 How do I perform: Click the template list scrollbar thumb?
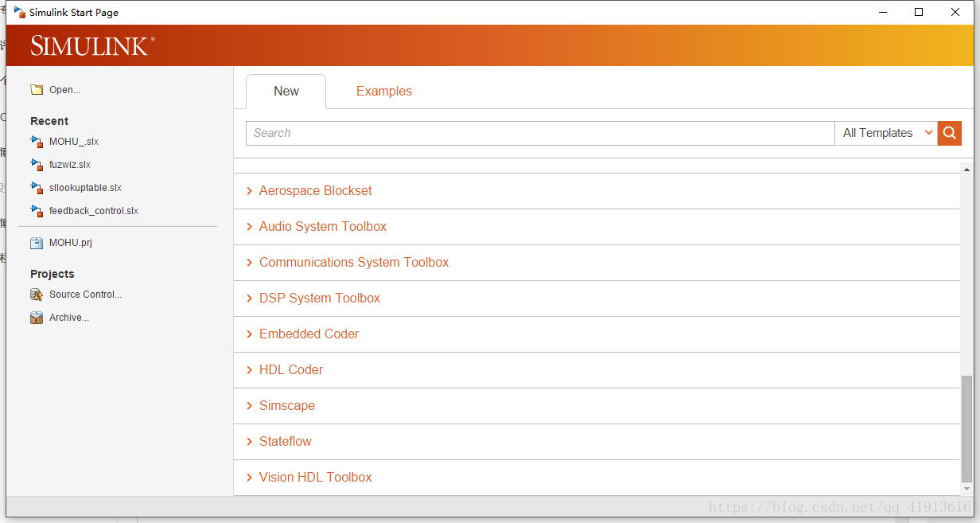click(966, 427)
